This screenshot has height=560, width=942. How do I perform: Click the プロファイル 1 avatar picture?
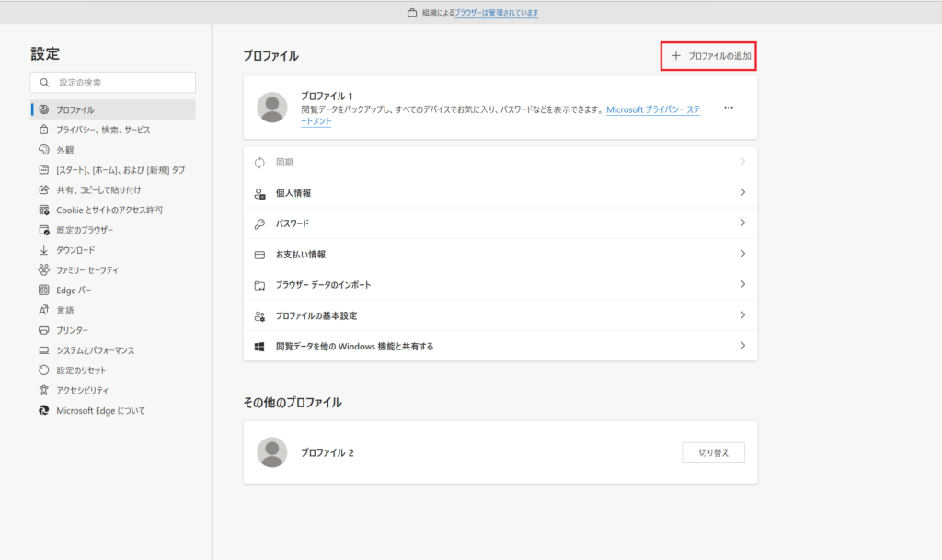(272, 108)
